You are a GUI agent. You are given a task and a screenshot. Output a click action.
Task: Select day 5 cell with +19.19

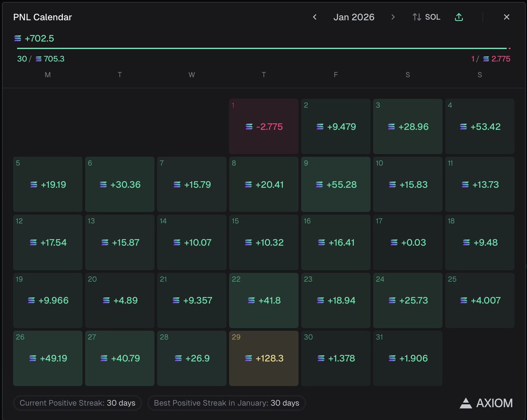(x=48, y=184)
